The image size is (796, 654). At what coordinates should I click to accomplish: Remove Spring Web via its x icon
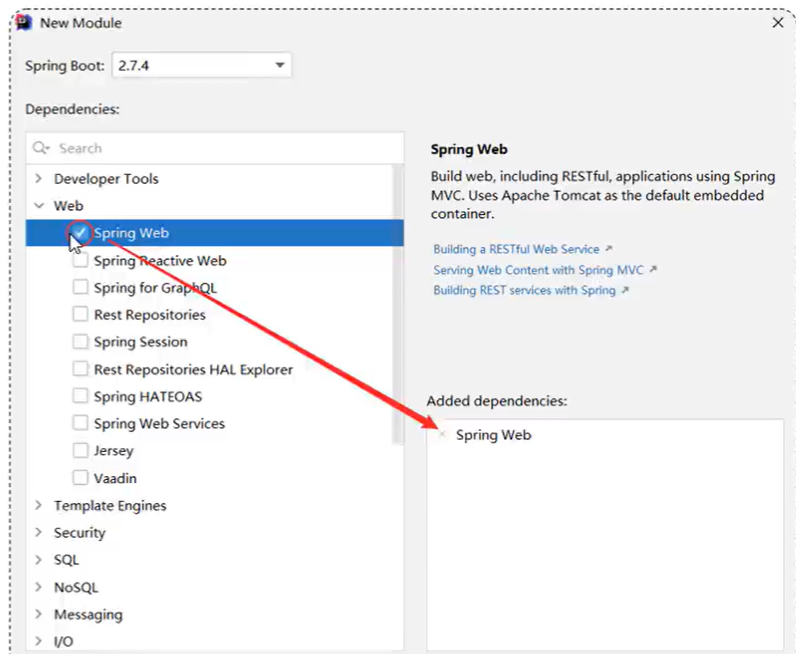click(442, 435)
